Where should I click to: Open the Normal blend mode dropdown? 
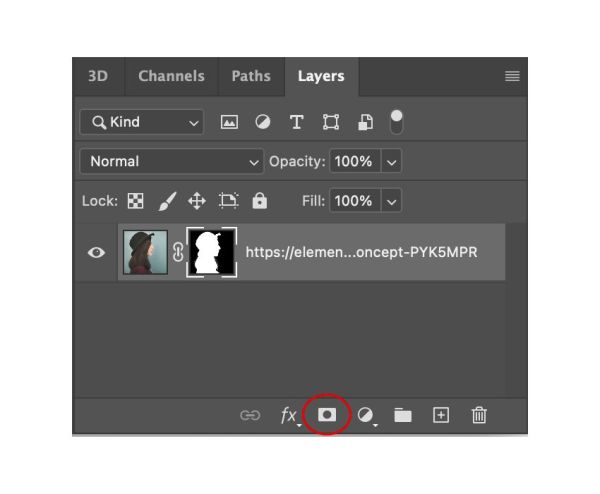(171, 161)
